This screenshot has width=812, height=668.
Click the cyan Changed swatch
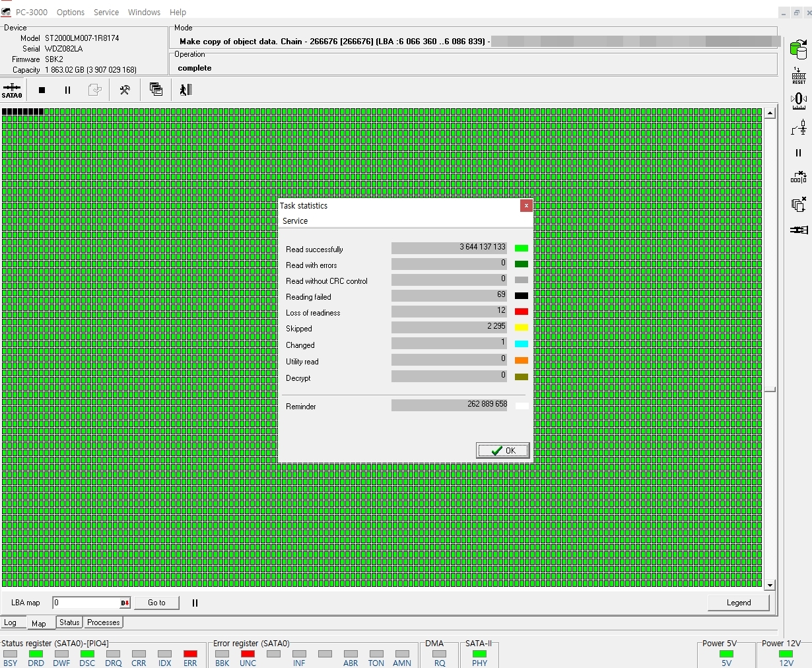click(521, 344)
